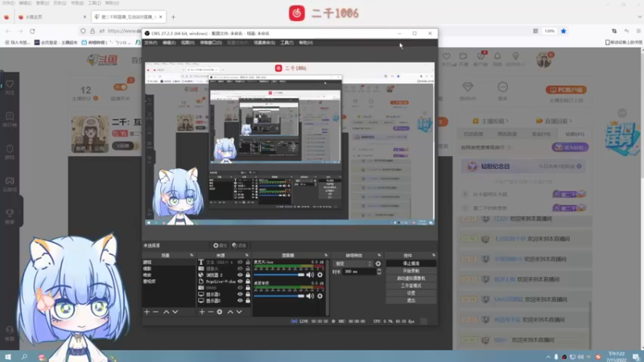Click the Audio Mixer vertical scrollbar

click(328, 287)
